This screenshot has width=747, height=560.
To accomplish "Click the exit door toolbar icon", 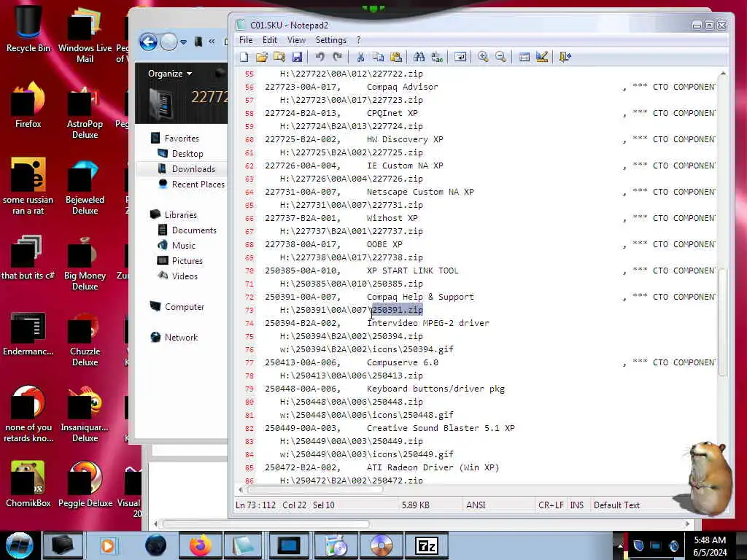I will click(x=565, y=57).
